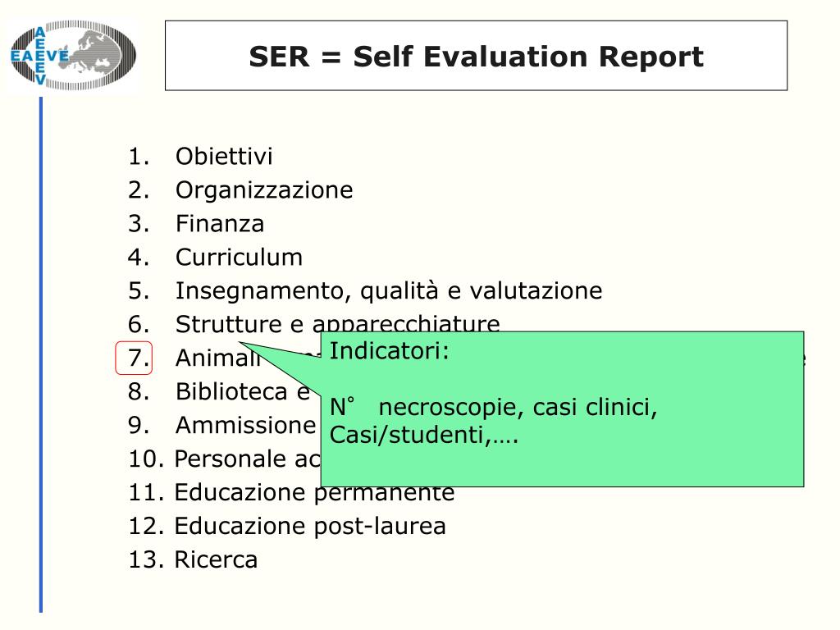This screenshot has width=840, height=630.
Task: Click the 'Casi/studenti' line in callout
Action: [423, 435]
